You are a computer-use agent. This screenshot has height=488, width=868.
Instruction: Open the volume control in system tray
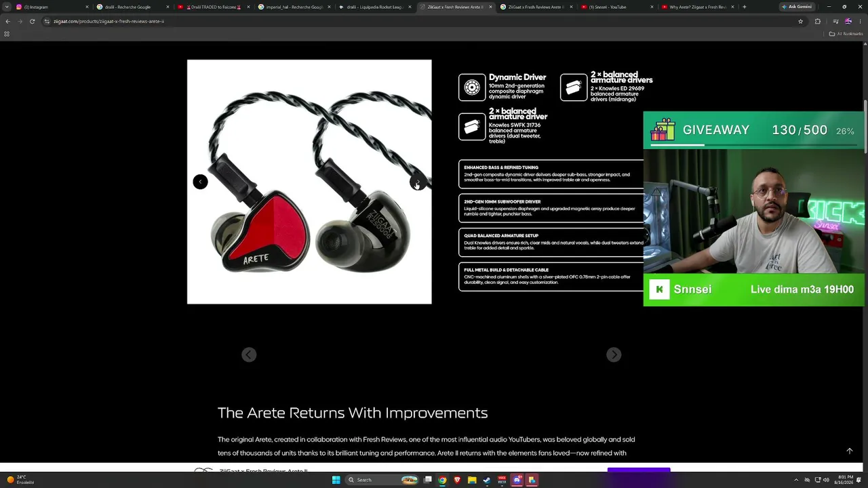[x=826, y=480]
